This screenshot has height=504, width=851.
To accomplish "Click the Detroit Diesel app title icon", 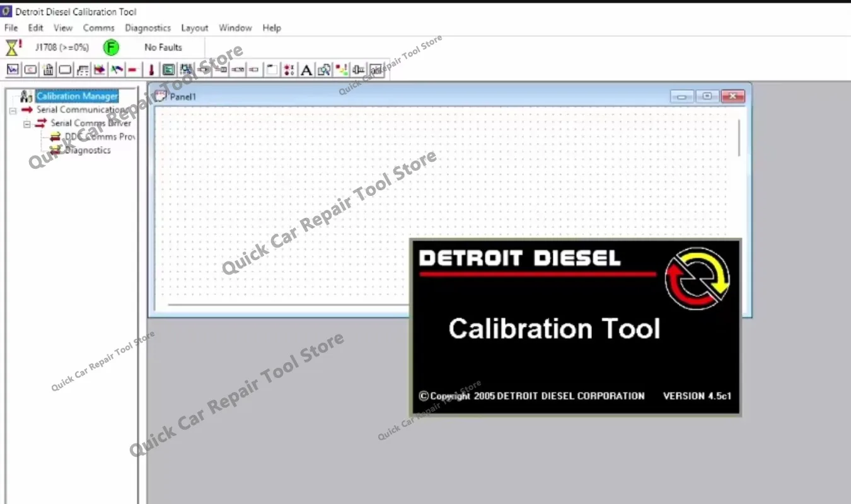I will [6, 11].
